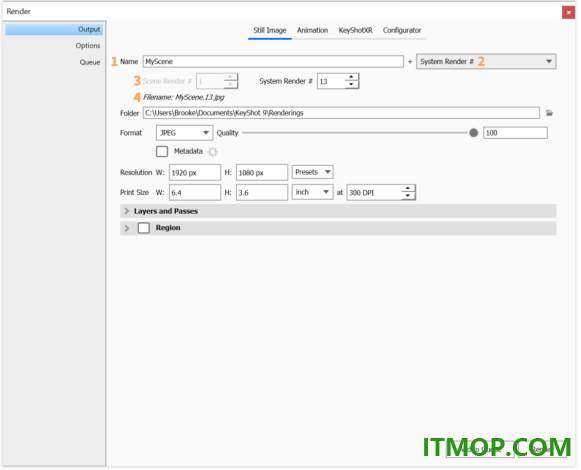
Task: Open Metadata settings gear icon
Action: point(212,152)
